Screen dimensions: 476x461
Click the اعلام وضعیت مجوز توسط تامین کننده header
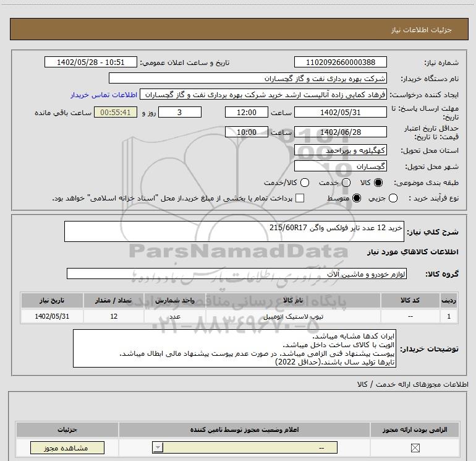coord(244,429)
